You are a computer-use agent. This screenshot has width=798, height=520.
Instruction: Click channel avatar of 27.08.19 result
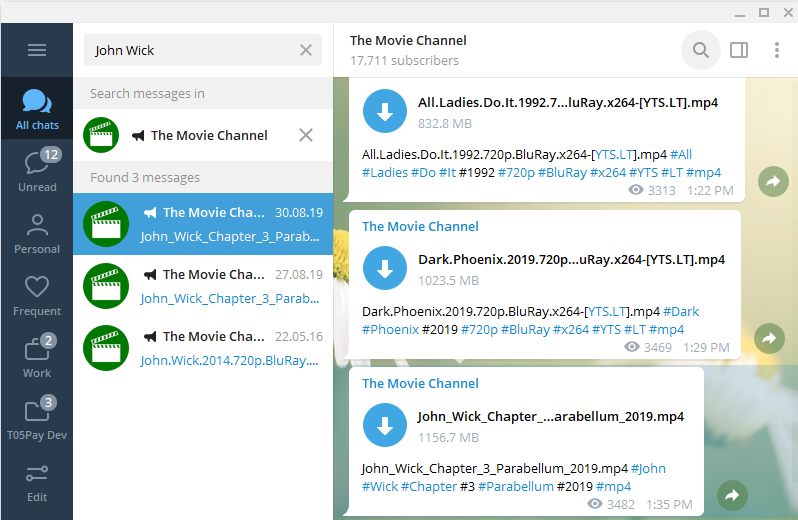[x=106, y=286]
